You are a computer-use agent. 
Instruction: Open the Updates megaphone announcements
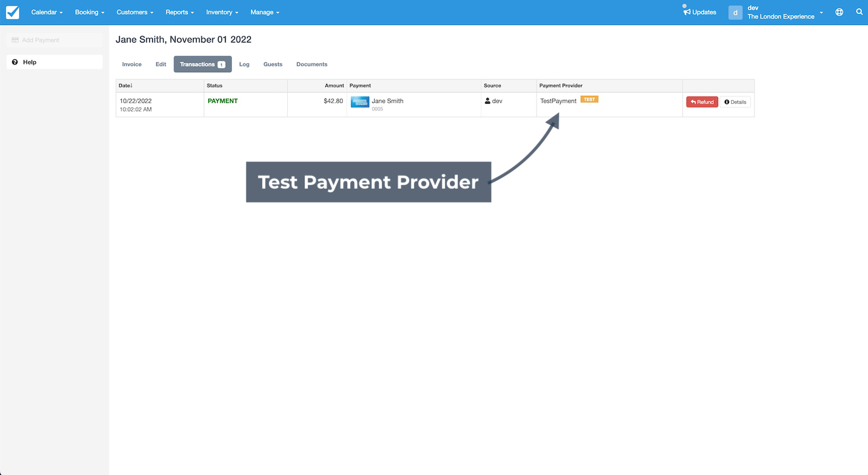click(x=700, y=12)
